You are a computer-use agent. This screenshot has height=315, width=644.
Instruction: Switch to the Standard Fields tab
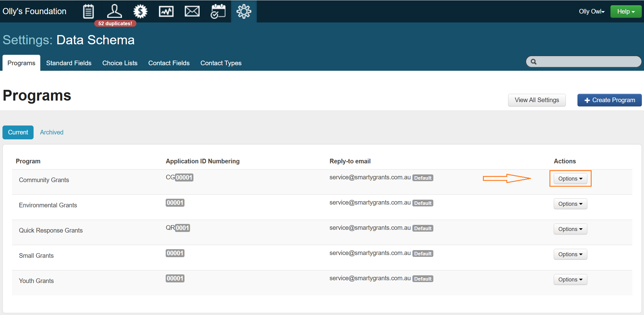click(x=69, y=63)
